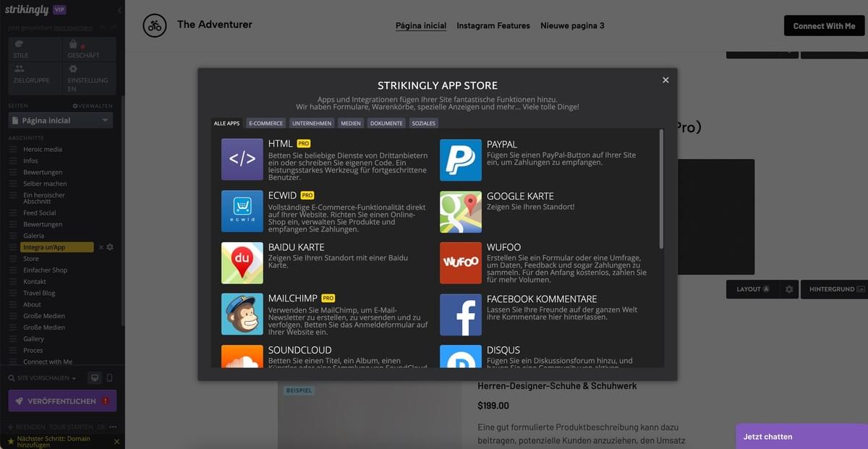868x449 pixels.
Task: Switch to desktop preview mode
Action: click(94, 378)
